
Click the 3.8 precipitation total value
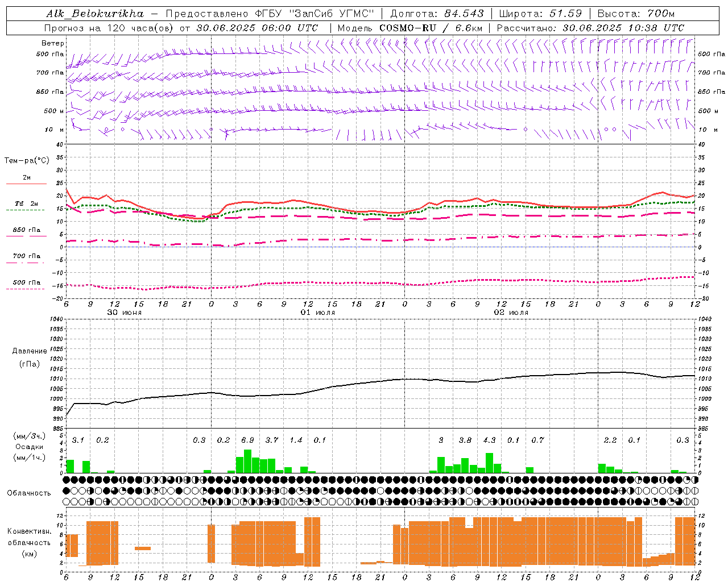[x=465, y=440]
